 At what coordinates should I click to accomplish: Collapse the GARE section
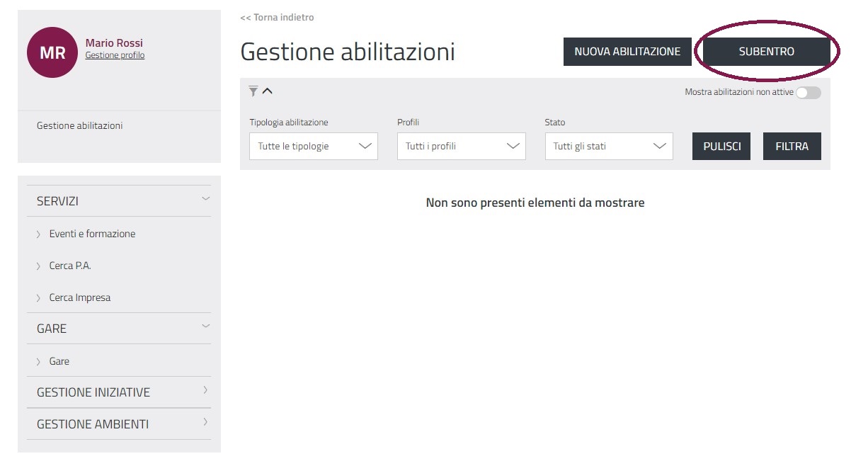click(x=205, y=326)
